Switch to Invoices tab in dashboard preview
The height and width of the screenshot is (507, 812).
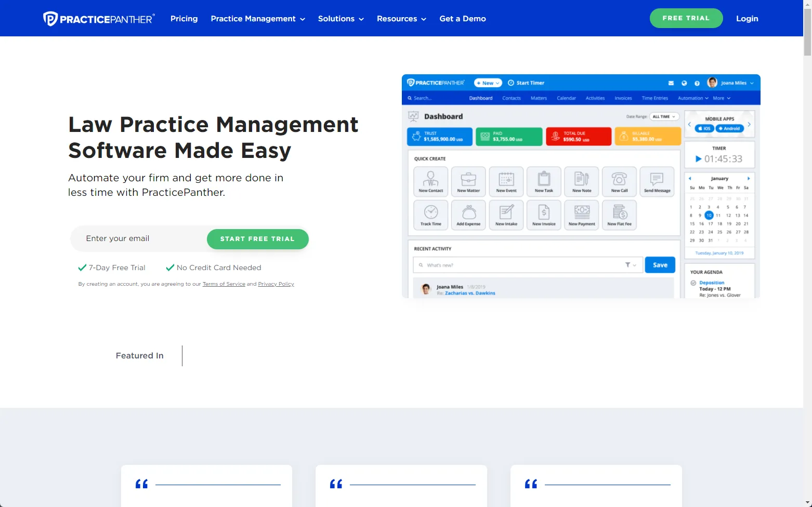pos(623,98)
